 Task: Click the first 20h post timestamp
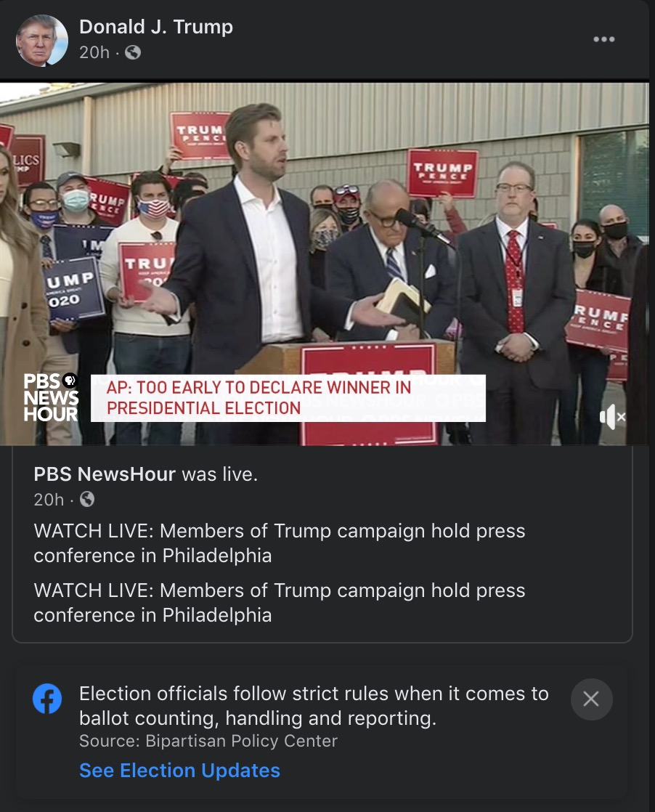click(94, 52)
